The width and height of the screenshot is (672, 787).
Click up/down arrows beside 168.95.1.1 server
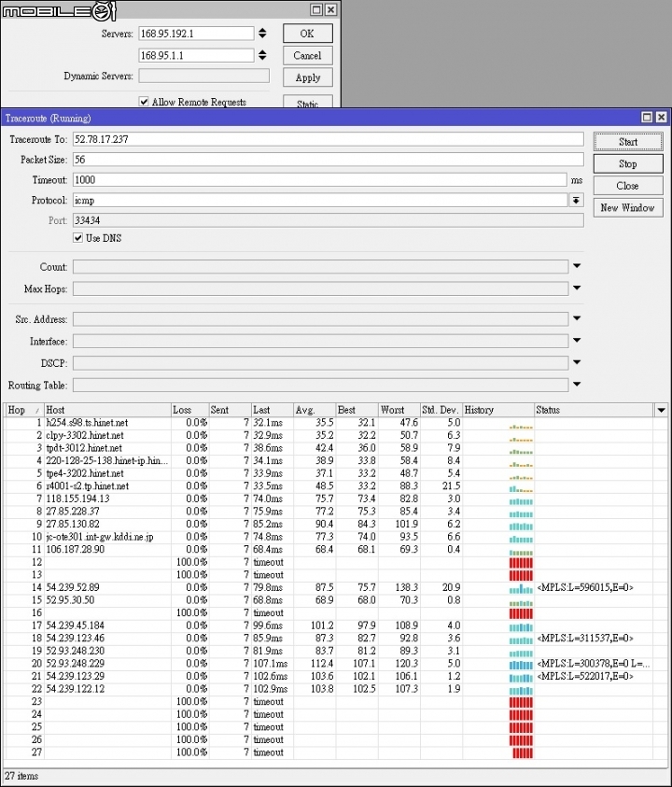pos(262,55)
